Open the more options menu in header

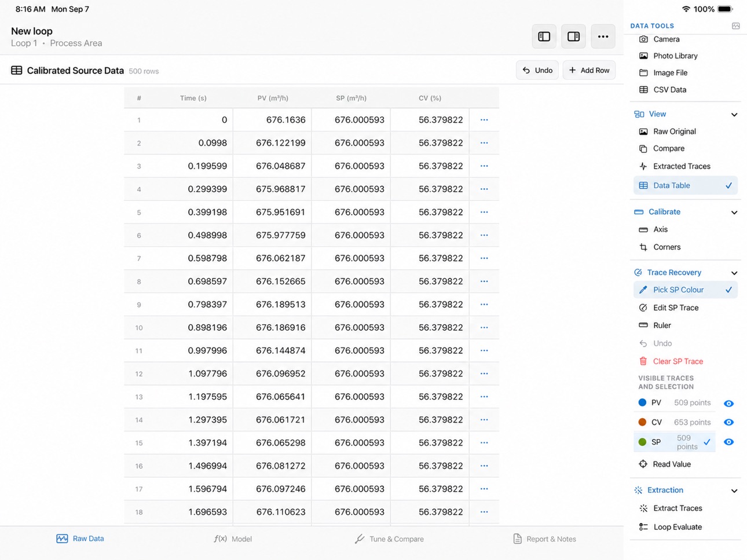pos(603,36)
